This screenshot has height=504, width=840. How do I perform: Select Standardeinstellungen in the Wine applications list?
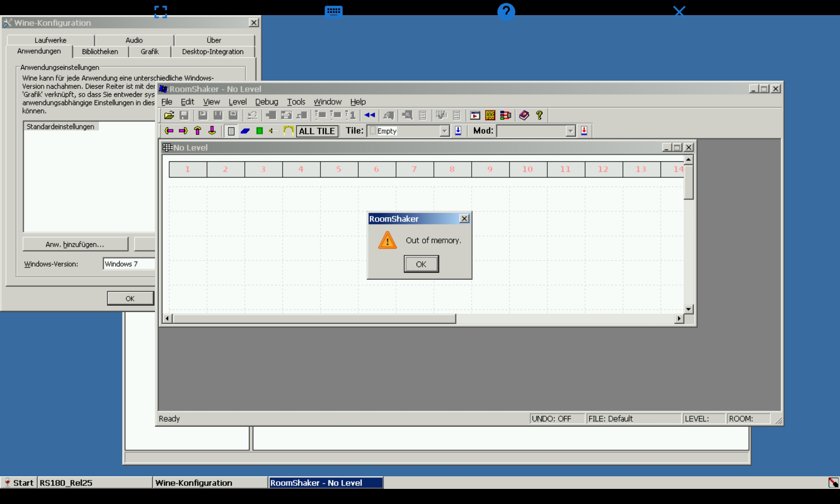(60, 126)
